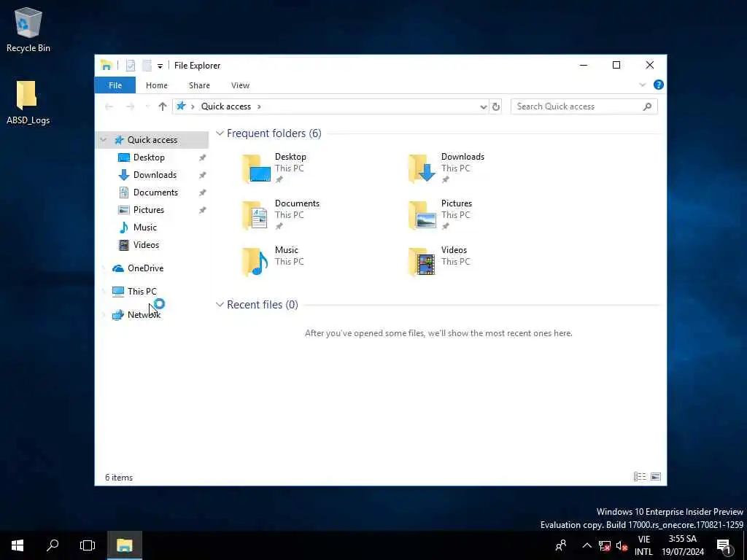The height and width of the screenshot is (560, 747).
Task: Open Task View on the taskbar
Action: pyautogui.click(x=88, y=545)
